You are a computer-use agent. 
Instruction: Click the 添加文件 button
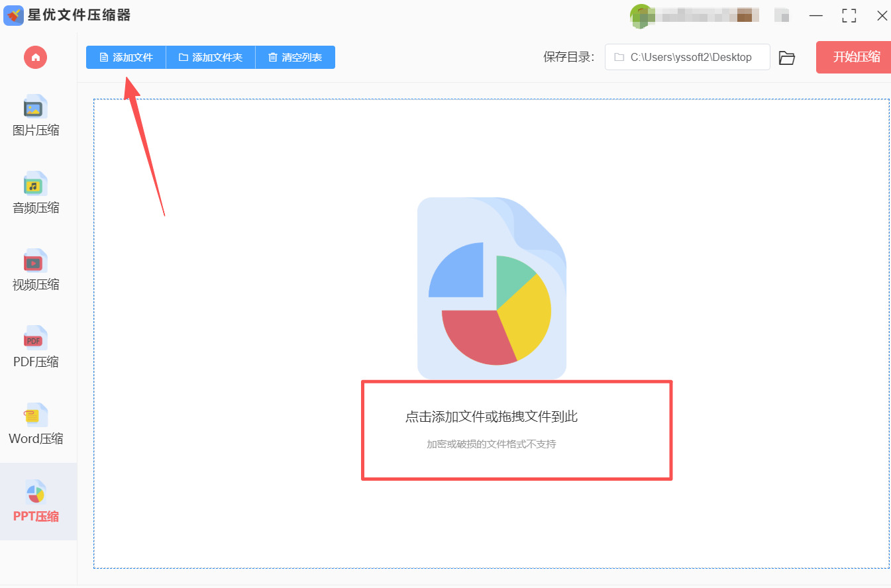(126, 58)
